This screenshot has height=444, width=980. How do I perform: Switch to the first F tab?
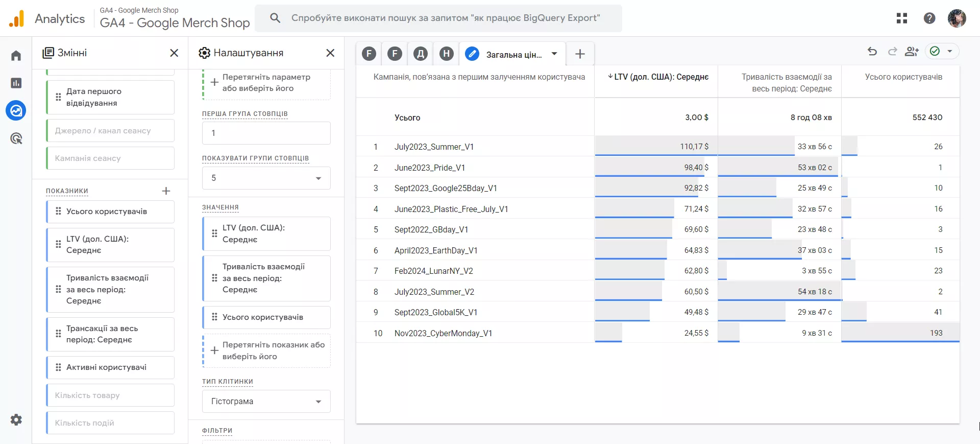(369, 54)
